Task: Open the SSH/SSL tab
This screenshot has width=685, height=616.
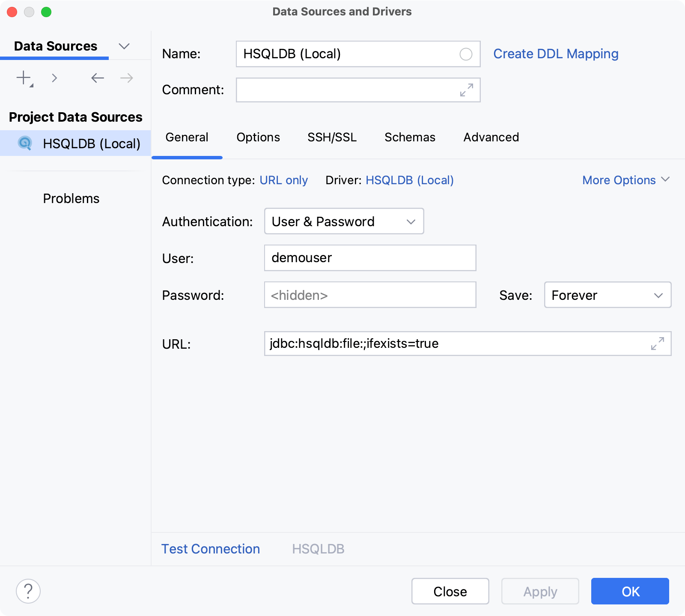Action: coord(332,138)
